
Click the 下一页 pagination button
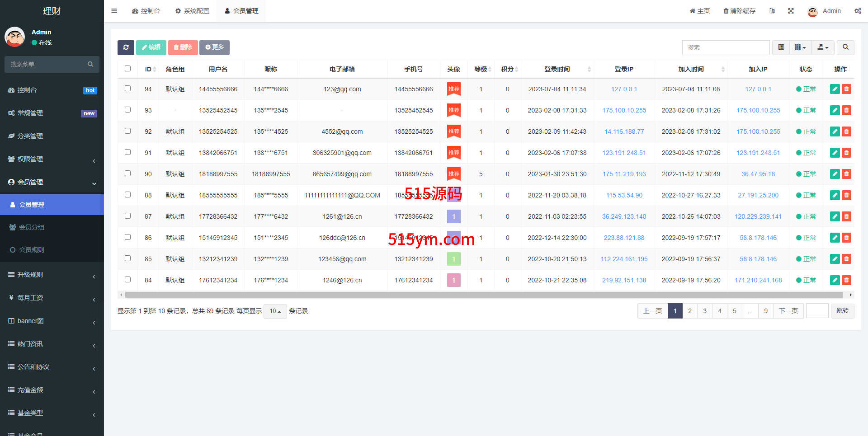click(x=788, y=311)
